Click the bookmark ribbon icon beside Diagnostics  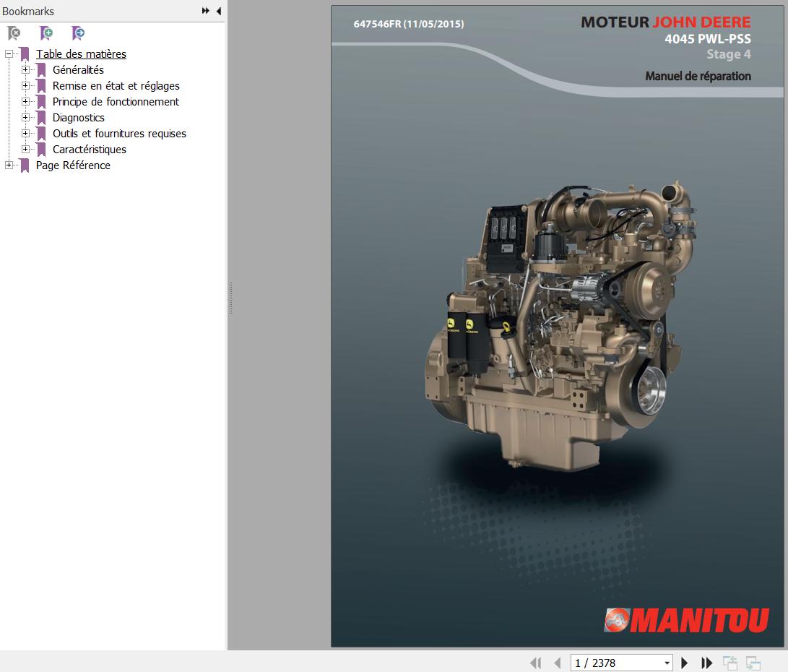tap(41, 118)
